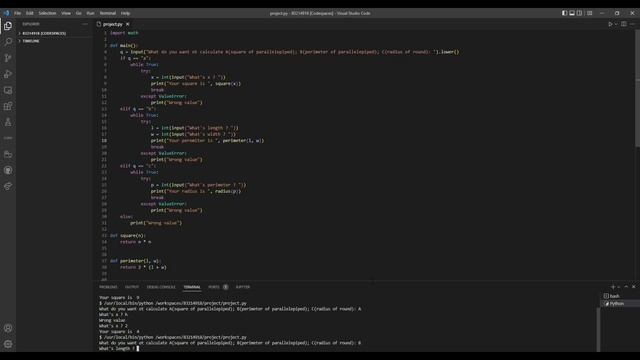
Task: Open the Extensions view
Action: pyautogui.click(x=8, y=106)
